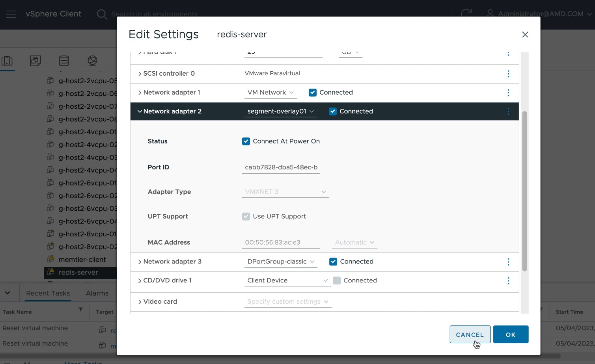Uncheck Connected for Network adapter 1
Image resolution: width=595 pixels, height=364 pixels.
pos(313,93)
